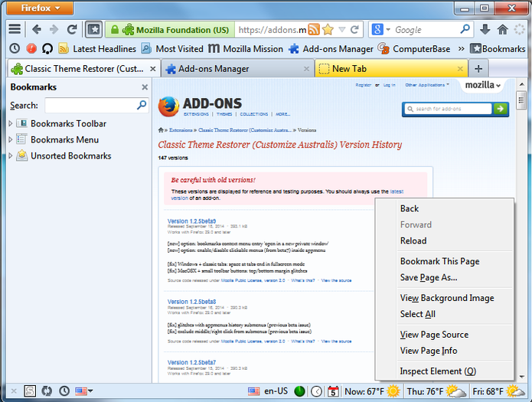Viewport: 532px width, 402px height.
Task: Select Bookmarks Menu folder row
Action: pos(79,139)
